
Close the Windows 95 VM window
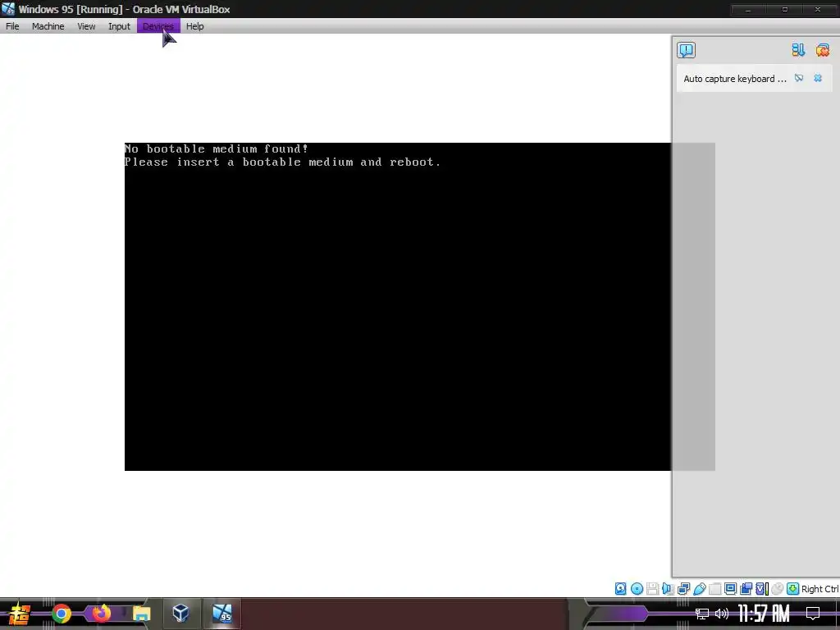818,10
